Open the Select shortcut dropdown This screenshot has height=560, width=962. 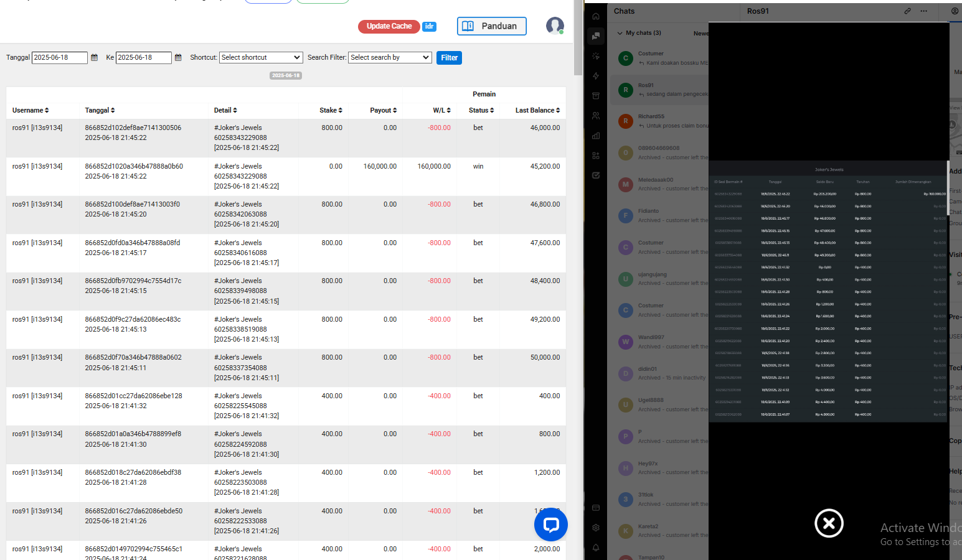tap(261, 57)
